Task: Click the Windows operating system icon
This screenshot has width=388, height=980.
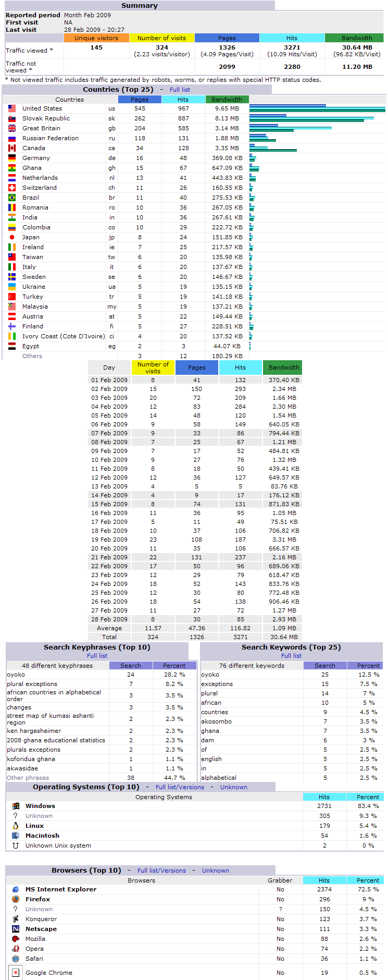Action: click(x=16, y=806)
